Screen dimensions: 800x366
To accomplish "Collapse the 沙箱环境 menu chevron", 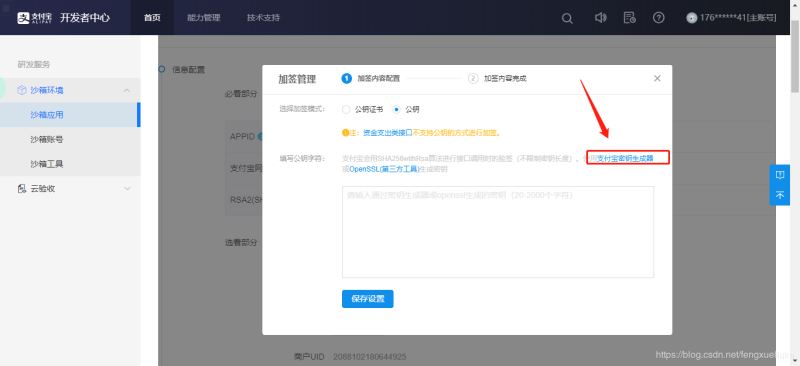I will click(x=127, y=90).
